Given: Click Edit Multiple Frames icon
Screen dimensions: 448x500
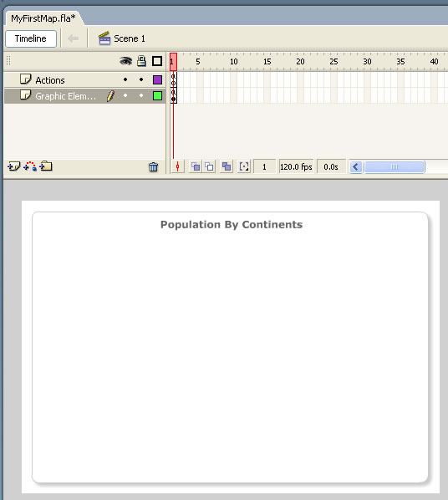Looking at the screenshot, I should pyautogui.click(x=227, y=166).
